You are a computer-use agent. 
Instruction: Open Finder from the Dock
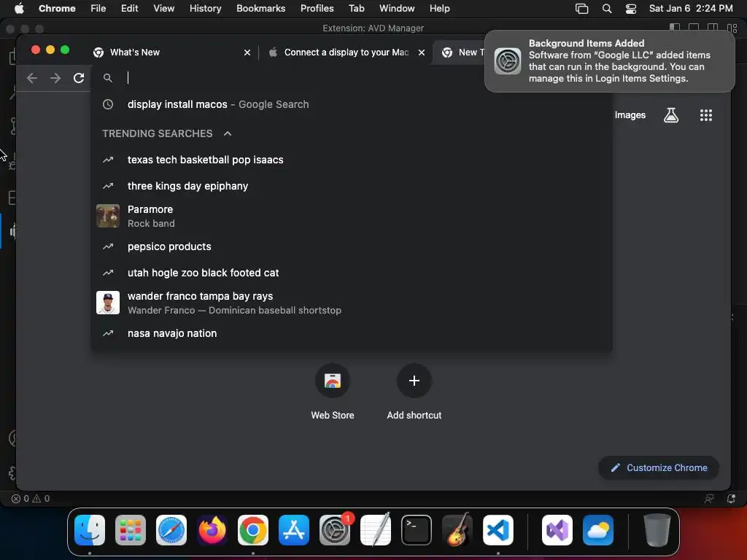pyautogui.click(x=90, y=530)
